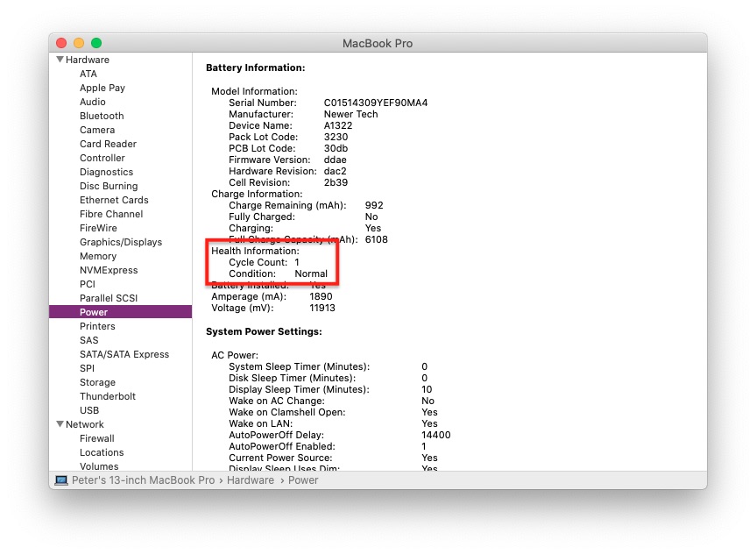The width and height of the screenshot is (756, 554).
Task: Select NVMExpress in the sidebar
Action: [x=109, y=270]
